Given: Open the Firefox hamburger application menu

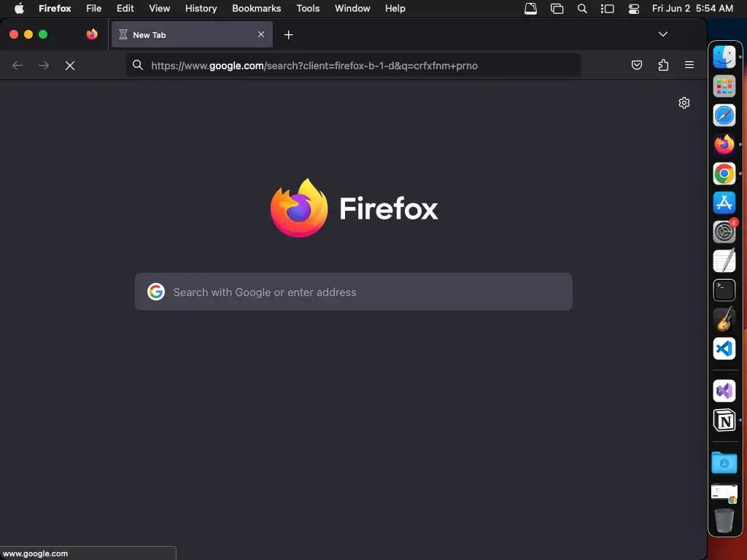Looking at the screenshot, I should 689,65.
